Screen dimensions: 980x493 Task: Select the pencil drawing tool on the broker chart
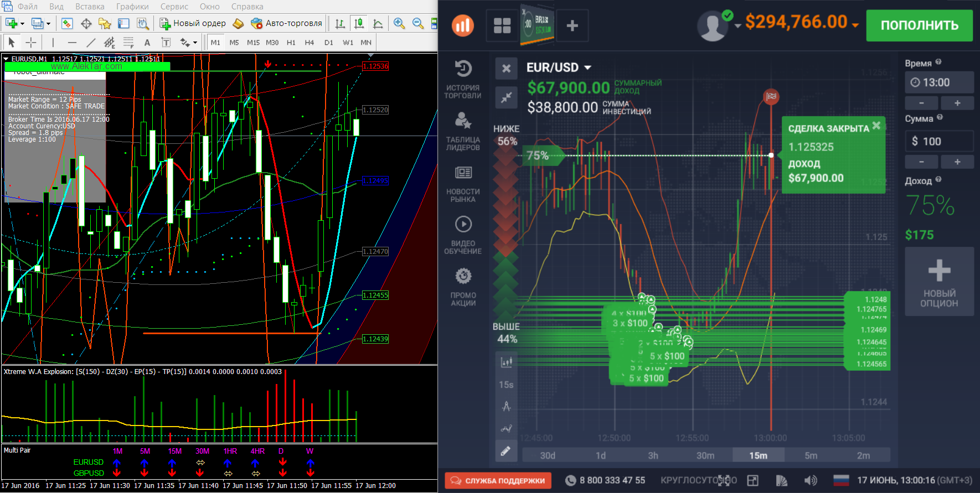pyautogui.click(x=506, y=450)
